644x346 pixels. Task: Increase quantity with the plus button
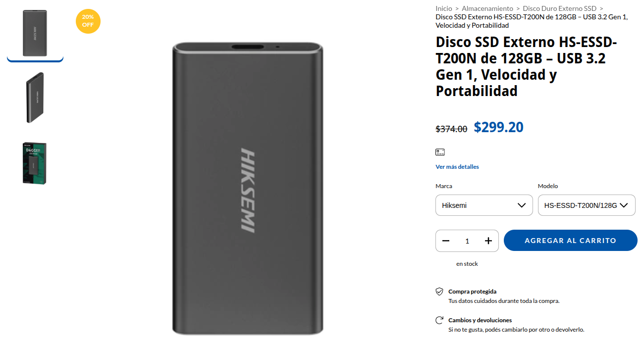pyautogui.click(x=488, y=241)
